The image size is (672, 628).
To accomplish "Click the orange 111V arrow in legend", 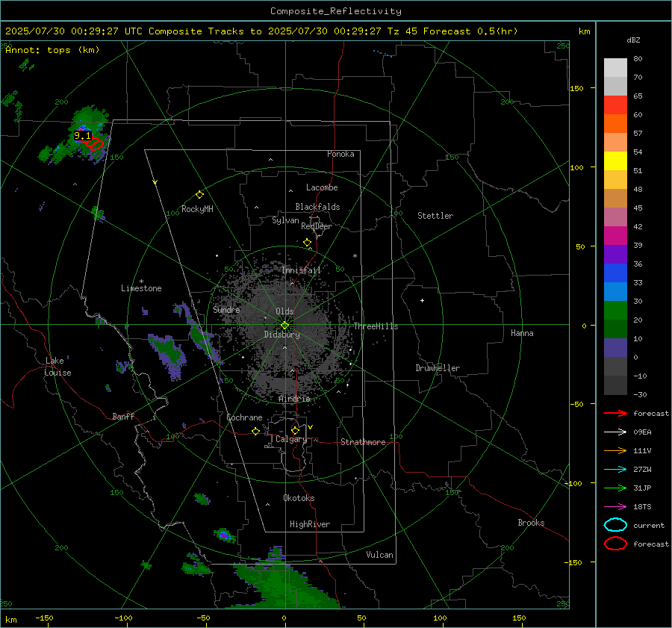I will (615, 450).
